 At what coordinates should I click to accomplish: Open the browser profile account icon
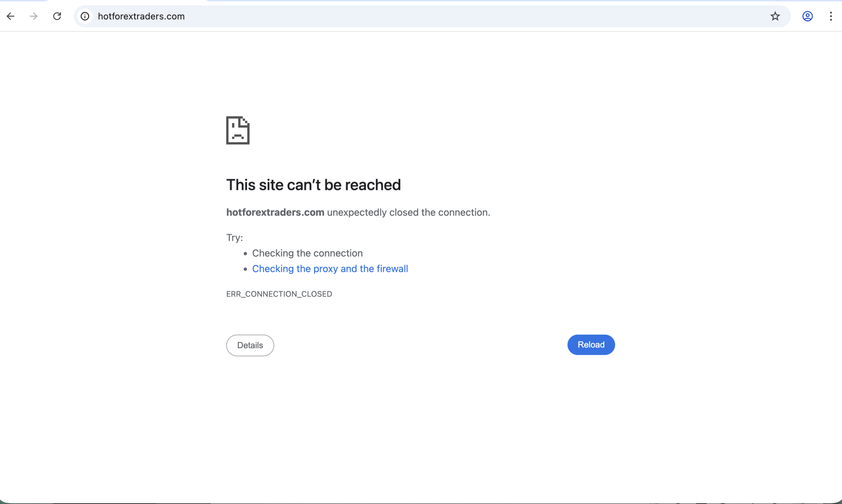[808, 16]
